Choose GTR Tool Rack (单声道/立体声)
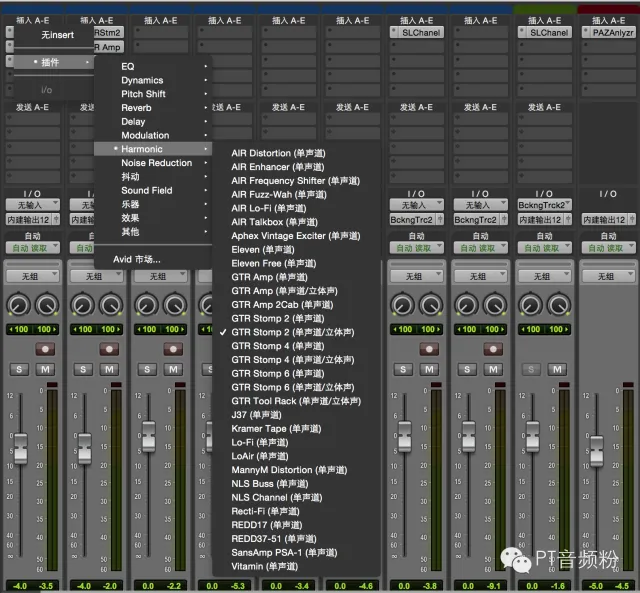The width and height of the screenshot is (640, 593). point(296,401)
